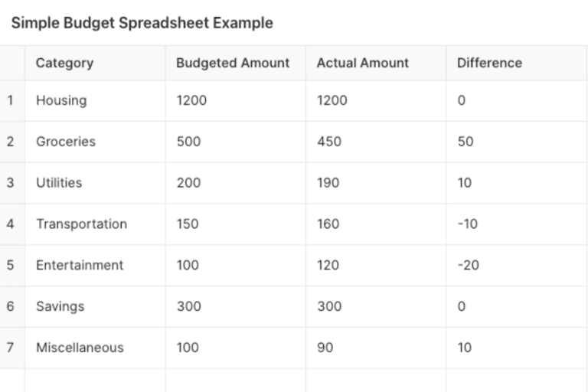Click the Miscellaneous cell
588x392 pixels.
[x=80, y=348]
